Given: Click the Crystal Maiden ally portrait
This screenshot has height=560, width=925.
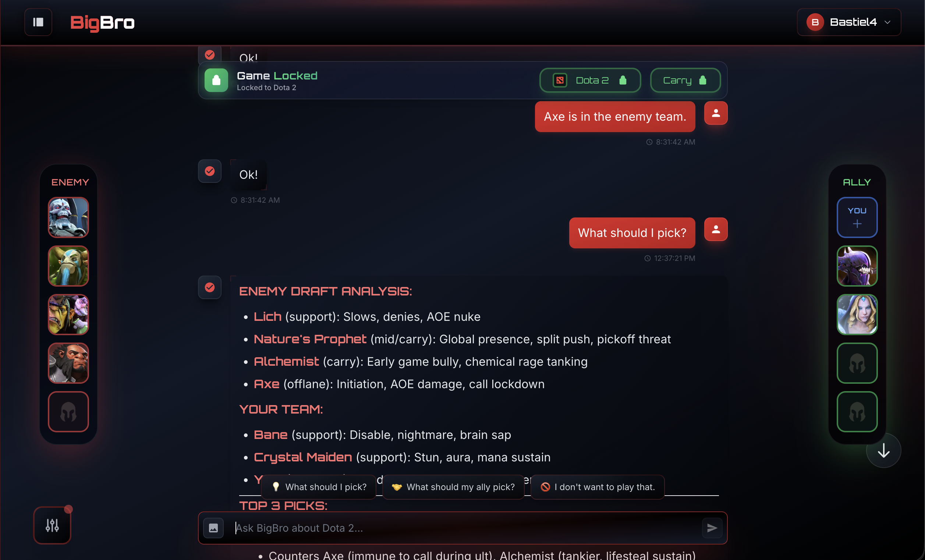Looking at the screenshot, I should click(857, 315).
